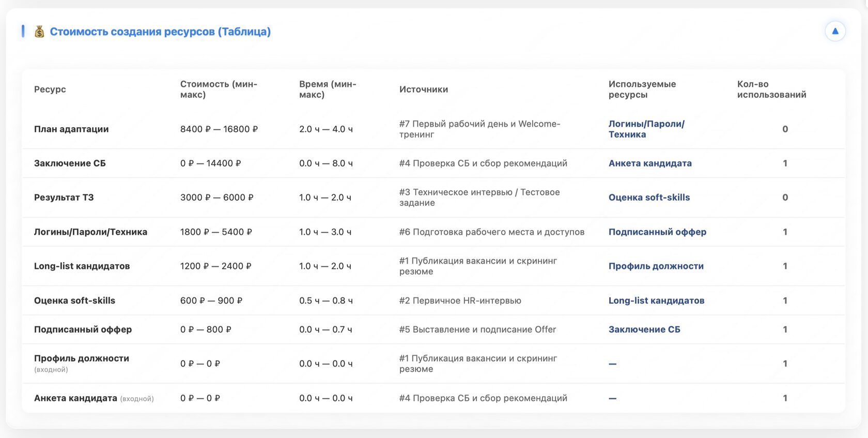Click the money bag icon in header
This screenshot has height=438, width=868.
(39, 32)
